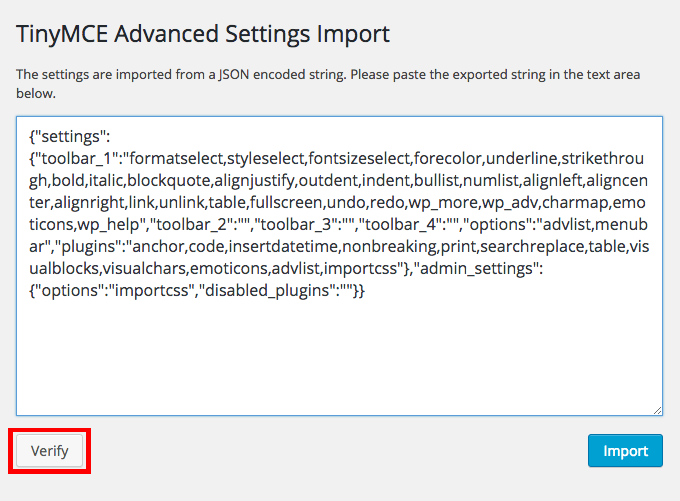The width and height of the screenshot is (680, 501).
Task: Click the Verify button
Action: coord(49,451)
